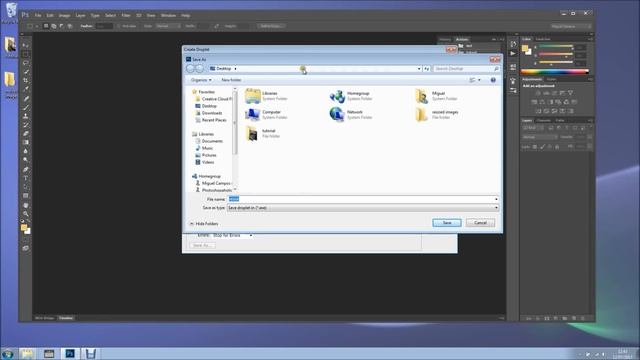Open the Image menu

pos(64,16)
